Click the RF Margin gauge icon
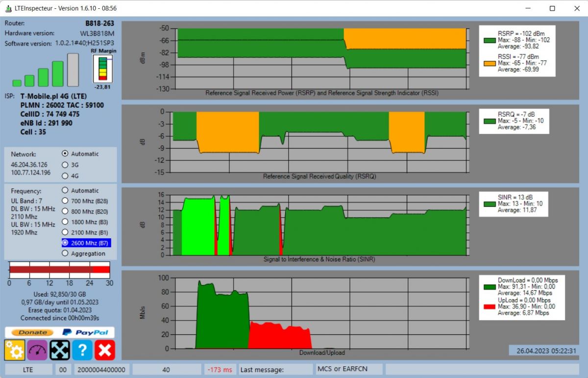The width and height of the screenshot is (588, 378). pyautogui.click(x=102, y=69)
